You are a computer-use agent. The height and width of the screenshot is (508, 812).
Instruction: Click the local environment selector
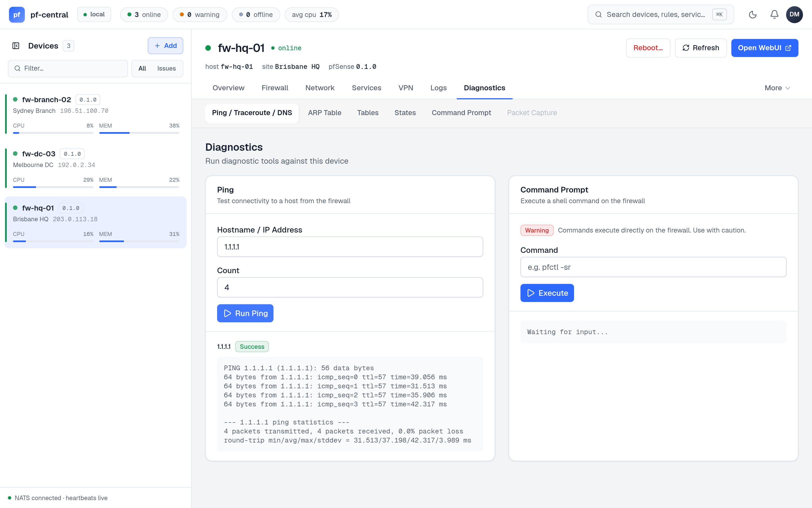tap(94, 14)
